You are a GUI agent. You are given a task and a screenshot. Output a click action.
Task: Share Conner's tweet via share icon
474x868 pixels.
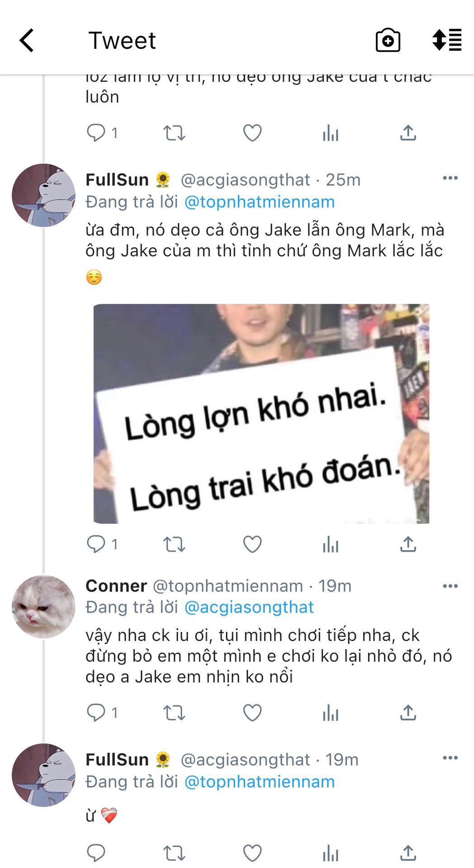point(408,712)
